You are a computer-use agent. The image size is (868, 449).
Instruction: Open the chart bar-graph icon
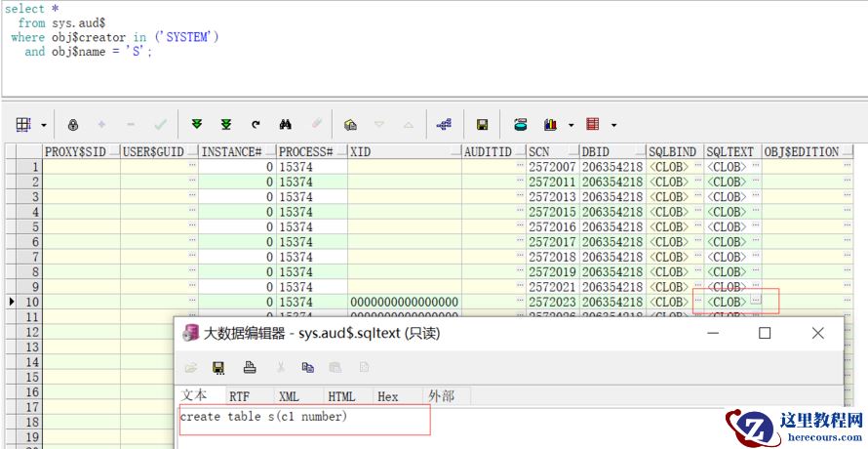click(550, 125)
